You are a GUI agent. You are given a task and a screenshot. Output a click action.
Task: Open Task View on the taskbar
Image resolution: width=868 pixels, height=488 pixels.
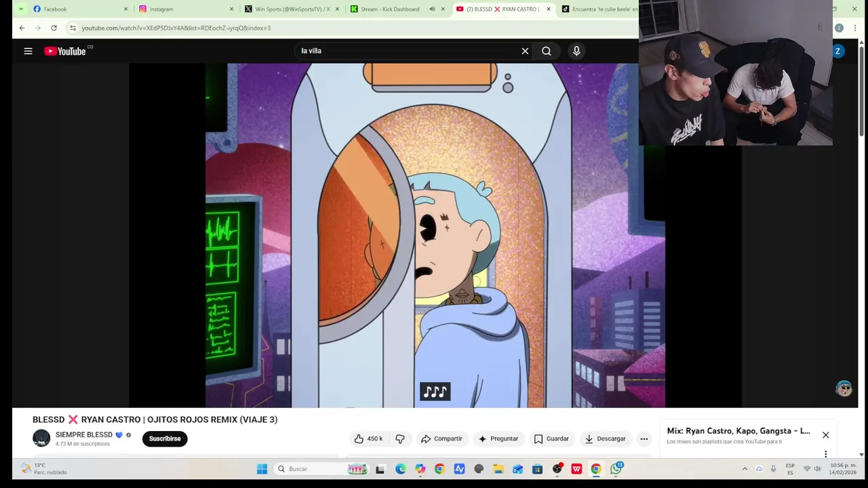coord(380,468)
